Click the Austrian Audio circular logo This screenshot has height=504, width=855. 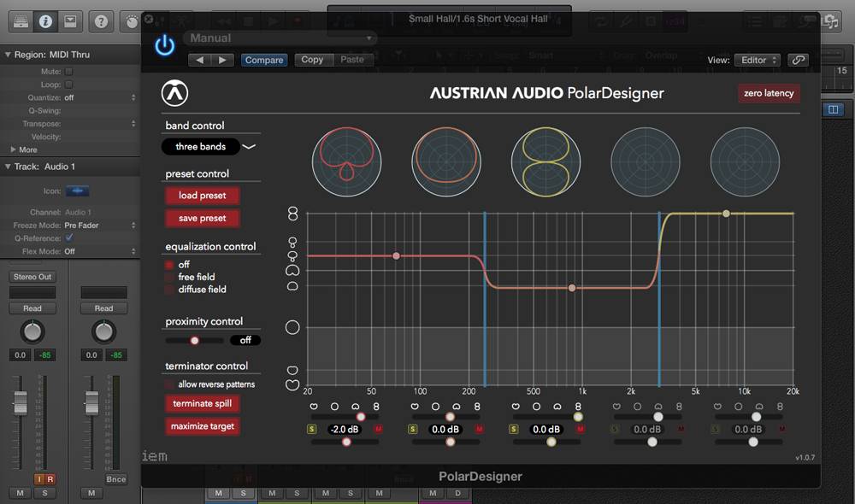[174, 93]
